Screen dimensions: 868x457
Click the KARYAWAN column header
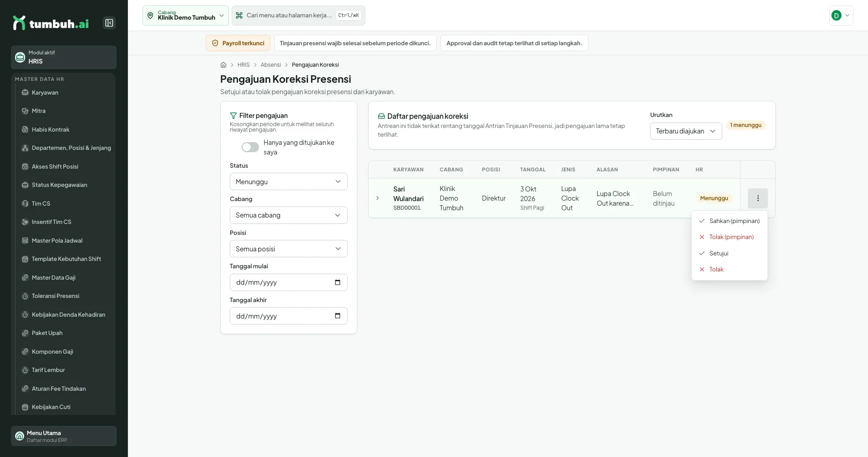click(408, 170)
